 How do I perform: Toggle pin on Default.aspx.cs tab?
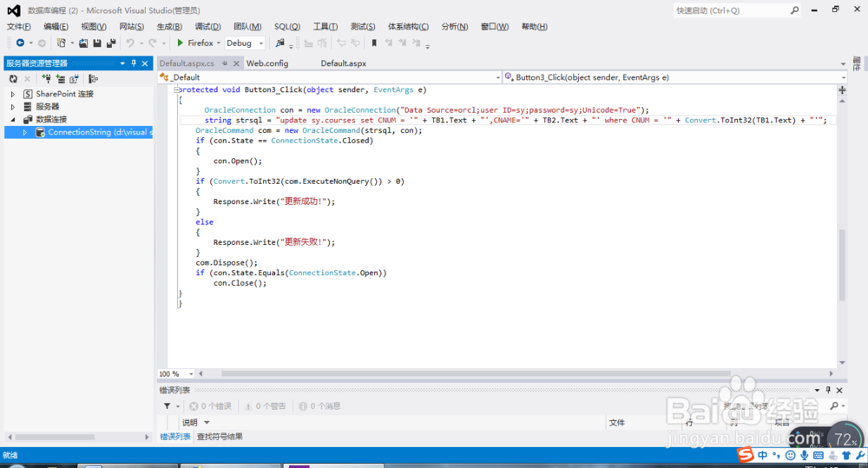coord(225,63)
